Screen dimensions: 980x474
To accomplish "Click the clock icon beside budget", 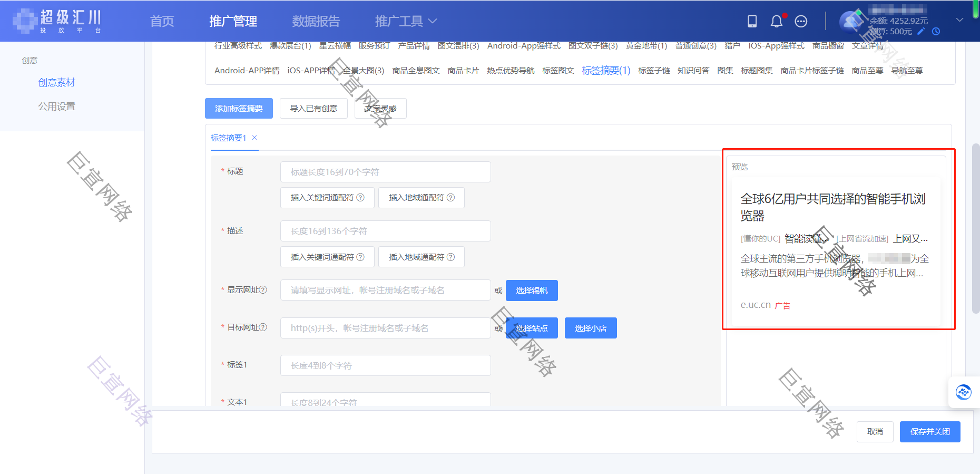I will [x=936, y=31].
